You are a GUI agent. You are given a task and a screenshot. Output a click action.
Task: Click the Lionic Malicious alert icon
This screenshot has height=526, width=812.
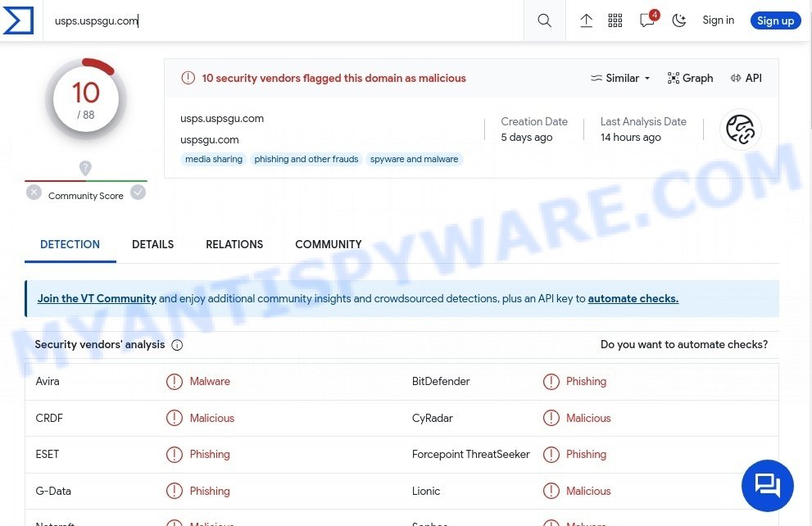(551, 491)
